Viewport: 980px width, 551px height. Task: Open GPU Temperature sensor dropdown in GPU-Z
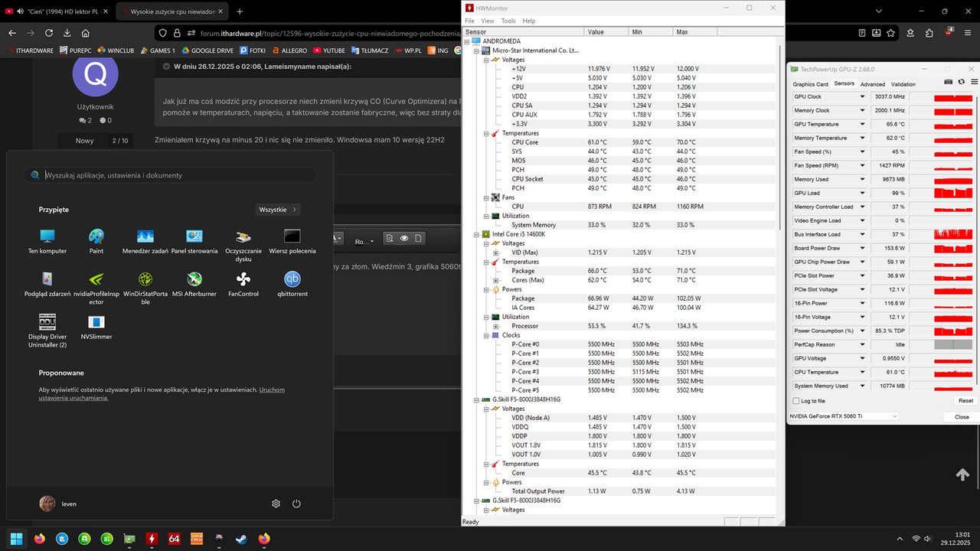pos(863,125)
